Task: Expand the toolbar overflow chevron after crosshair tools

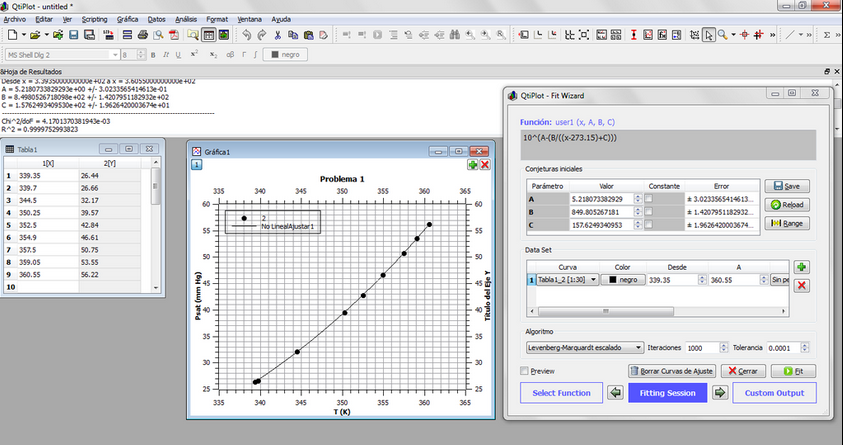Action: 773,35
